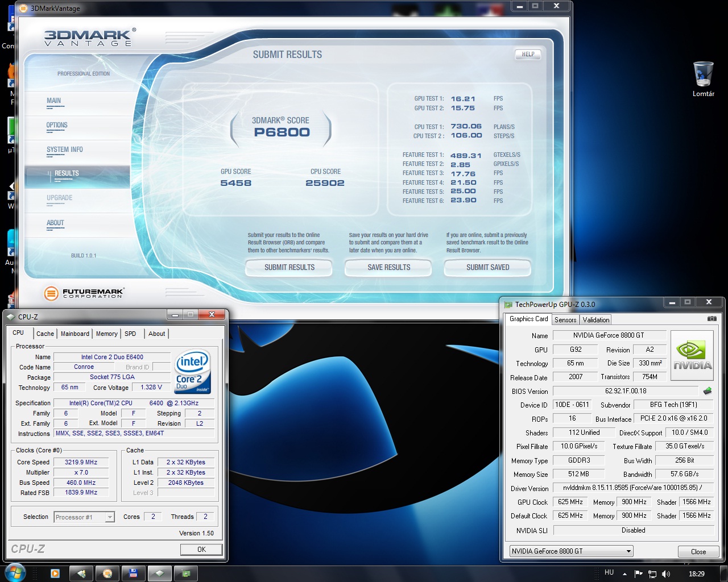728x582 pixels.
Task: Click the SUBMIT SAVED button
Action: coord(488,267)
